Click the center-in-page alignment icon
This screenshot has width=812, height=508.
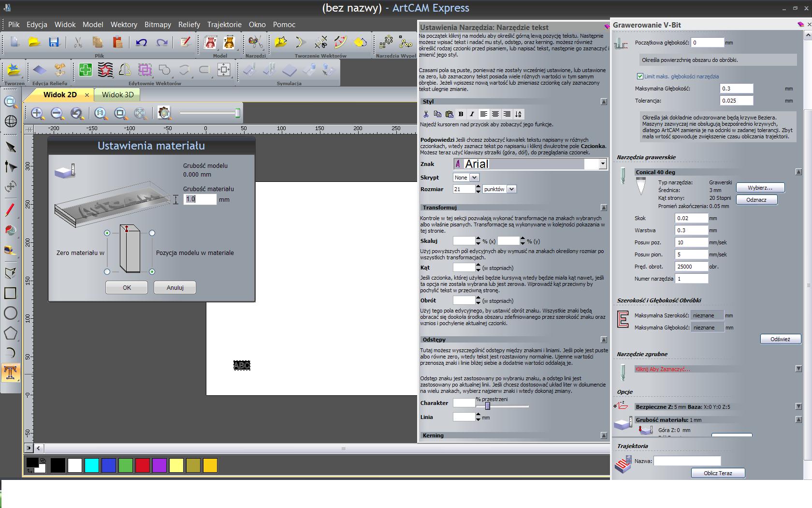(224, 70)
